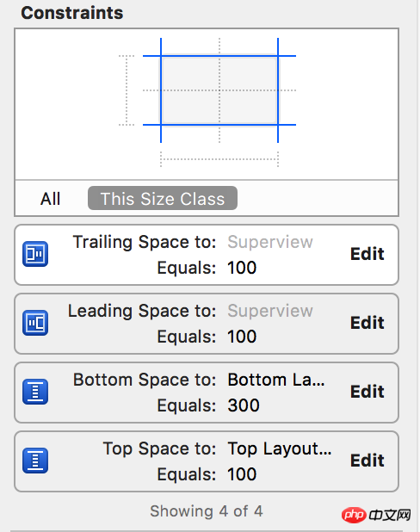Select the Bottom Space to Bottom Layout row

(207, 393)
